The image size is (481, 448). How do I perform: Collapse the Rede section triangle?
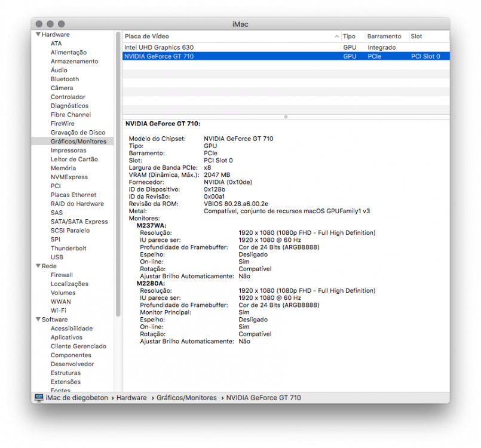38,266
